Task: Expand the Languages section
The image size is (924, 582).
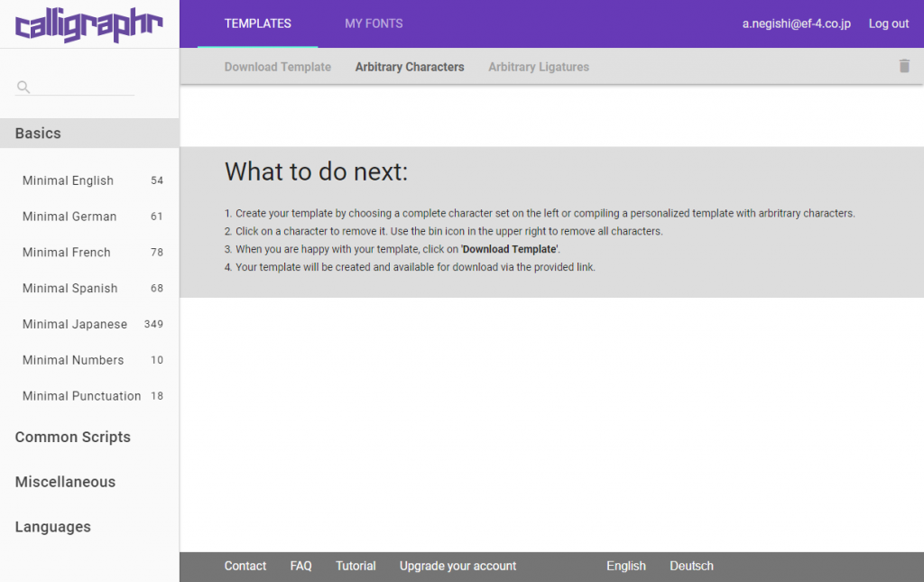Action: click(x=53, y=527)
